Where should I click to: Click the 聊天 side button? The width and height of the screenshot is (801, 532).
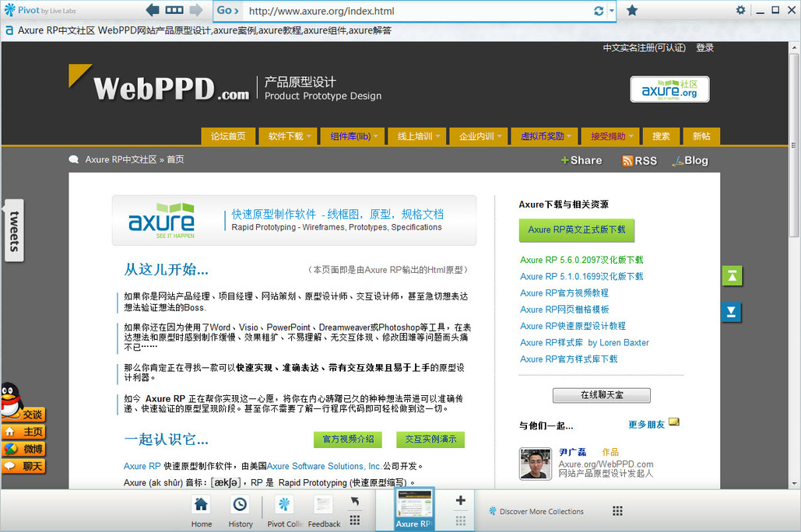pyautogui.click(x=23, y=466)
